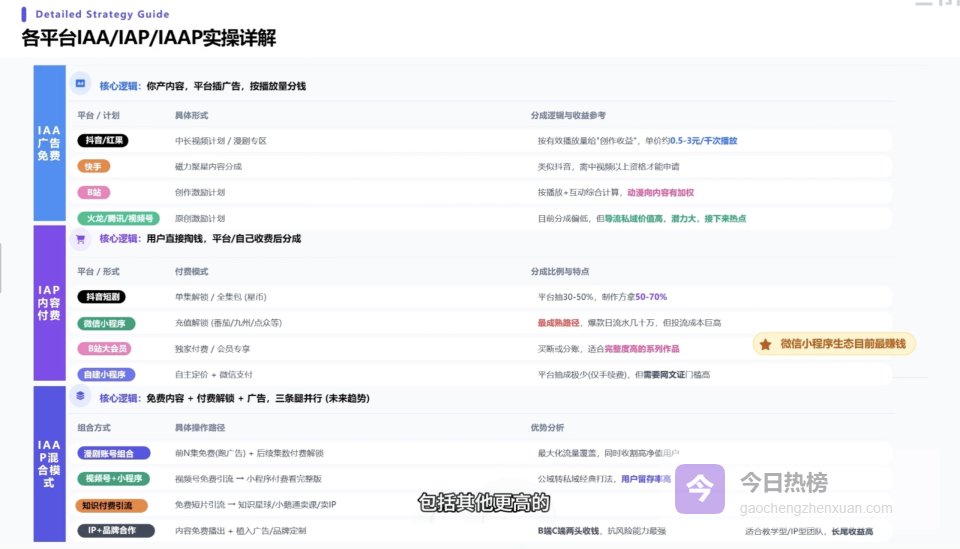The height and width of the screenshot is (549, 960).
Task: Click the shopping cart icon in IAP section
Action: click(80, 239)
